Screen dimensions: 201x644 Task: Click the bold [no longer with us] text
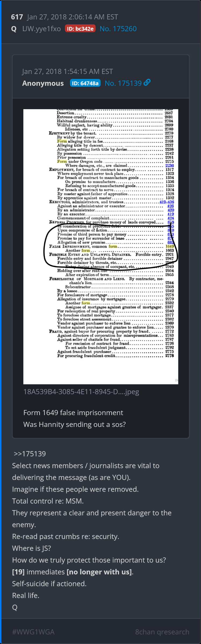99,572
